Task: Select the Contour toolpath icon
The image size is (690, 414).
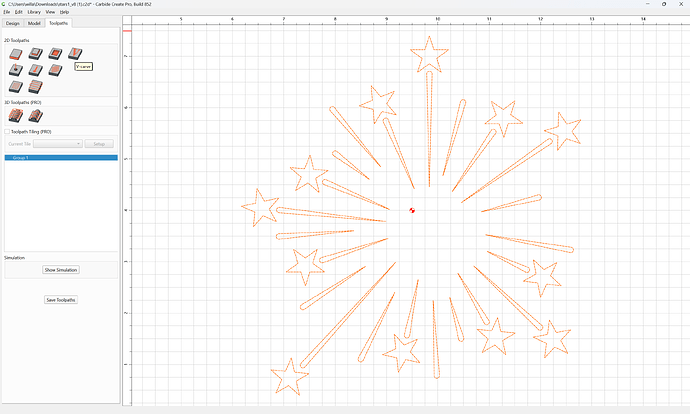Action: pos(16,54)
